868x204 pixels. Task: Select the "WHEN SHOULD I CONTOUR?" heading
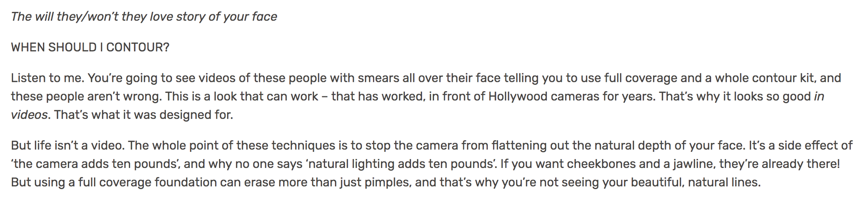tap(90, 48)
